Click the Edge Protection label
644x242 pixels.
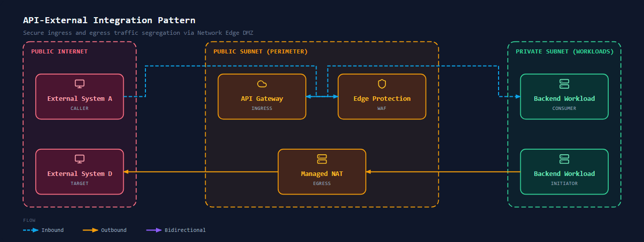point(382,99)
